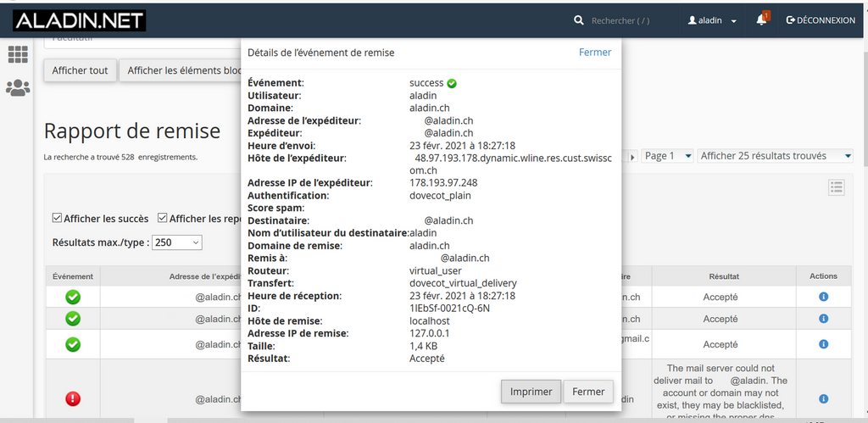Expand the Afficher 25 résultats trouvés dropdown
This screenshot has width=868, height=423.
[x=775, y=156]
